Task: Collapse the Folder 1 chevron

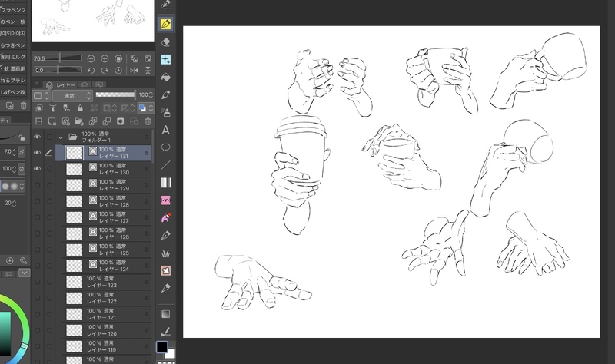Action: (x=61, y=137)
